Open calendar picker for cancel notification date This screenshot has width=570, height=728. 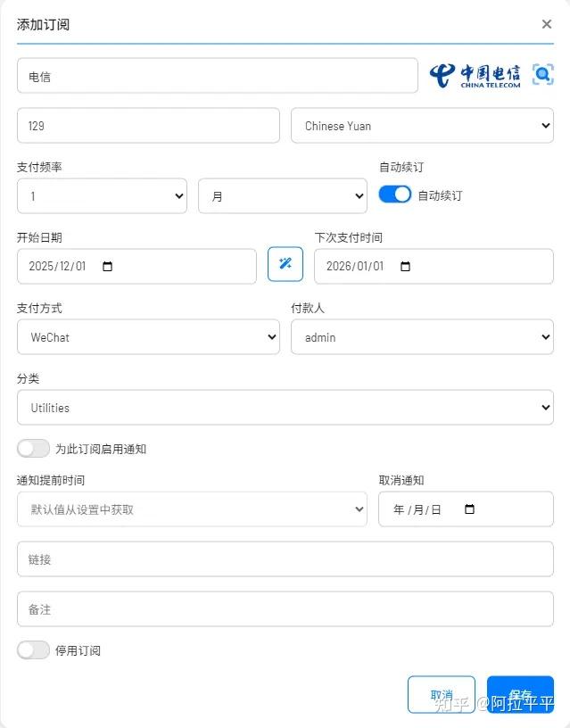click(x=470, y=509)
